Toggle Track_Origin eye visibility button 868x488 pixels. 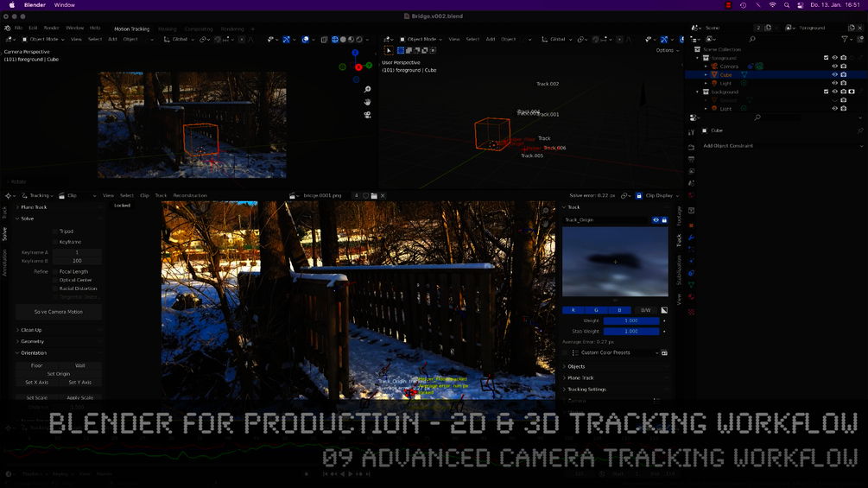pyautogui.click(x=656, y=220)
